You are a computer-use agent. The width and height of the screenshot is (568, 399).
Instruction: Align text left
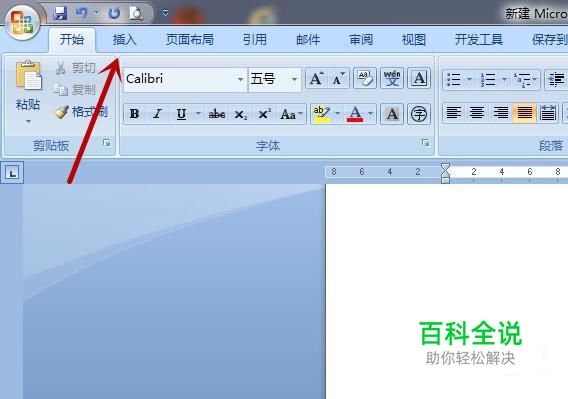point(454,113)
